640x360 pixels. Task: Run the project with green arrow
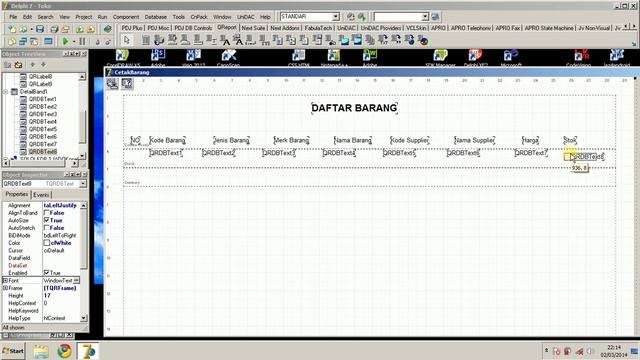point(65,41)
